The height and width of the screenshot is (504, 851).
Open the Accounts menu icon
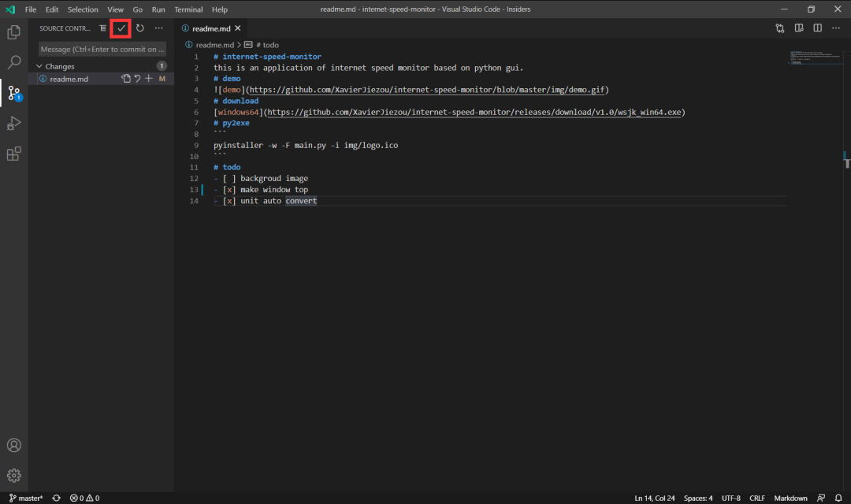[x=14, y=446]
